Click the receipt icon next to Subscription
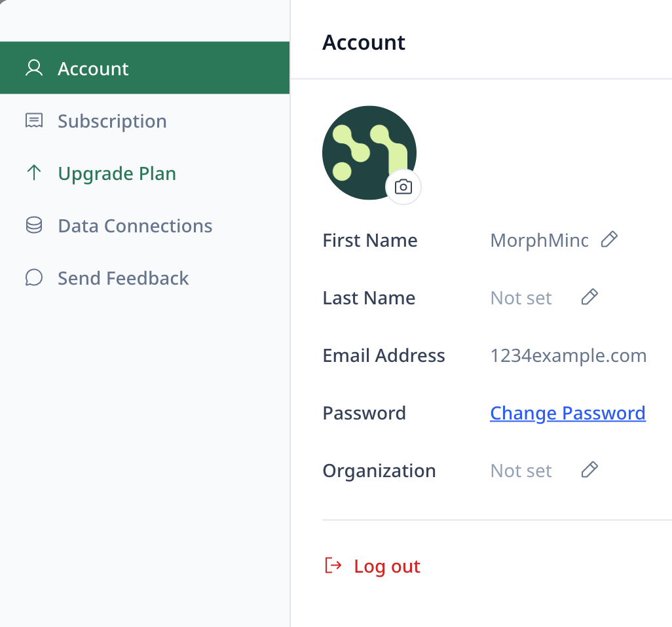This screenshot has height=627, width=672. pyautogui.click(x=34, y=121)
